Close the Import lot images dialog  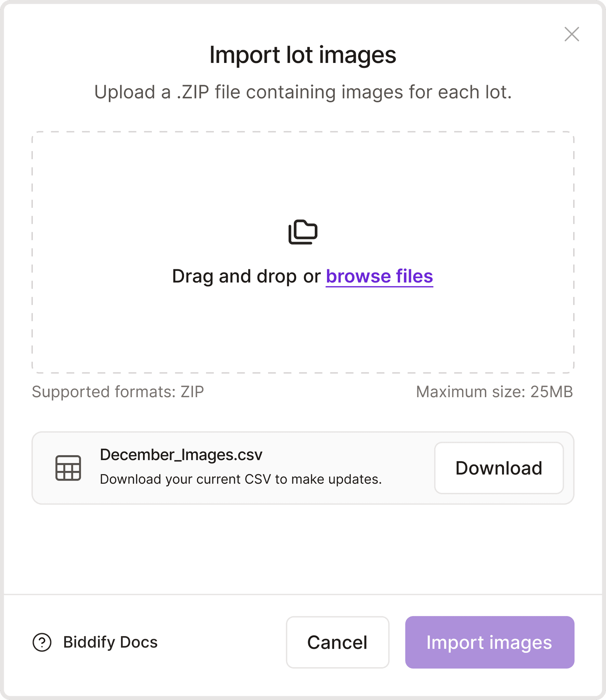point(571,34)
